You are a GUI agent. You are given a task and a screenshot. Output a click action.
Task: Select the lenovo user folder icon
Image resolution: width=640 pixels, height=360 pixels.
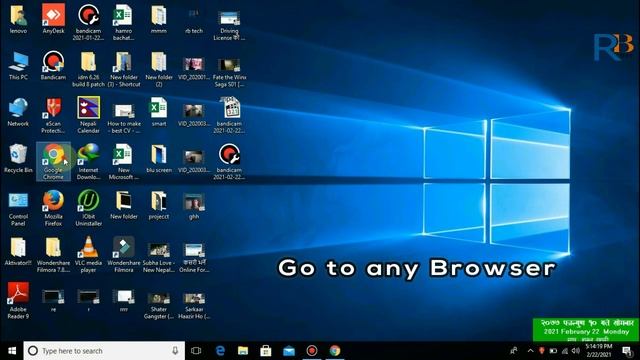[x=18, y=20]
